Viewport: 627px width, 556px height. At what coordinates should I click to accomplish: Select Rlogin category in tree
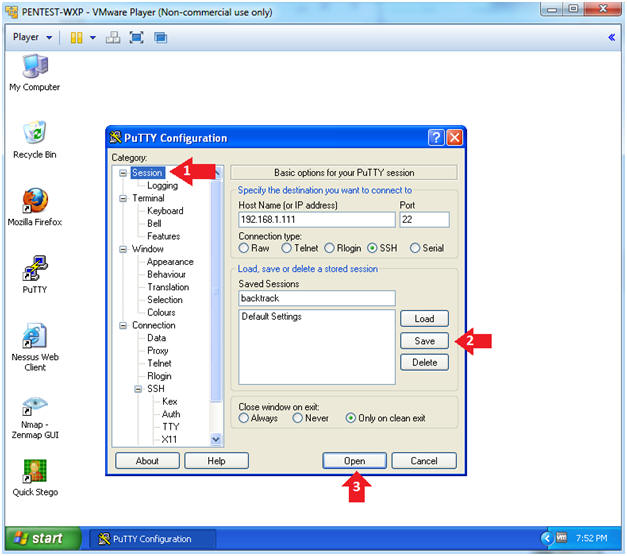[159, 376]
